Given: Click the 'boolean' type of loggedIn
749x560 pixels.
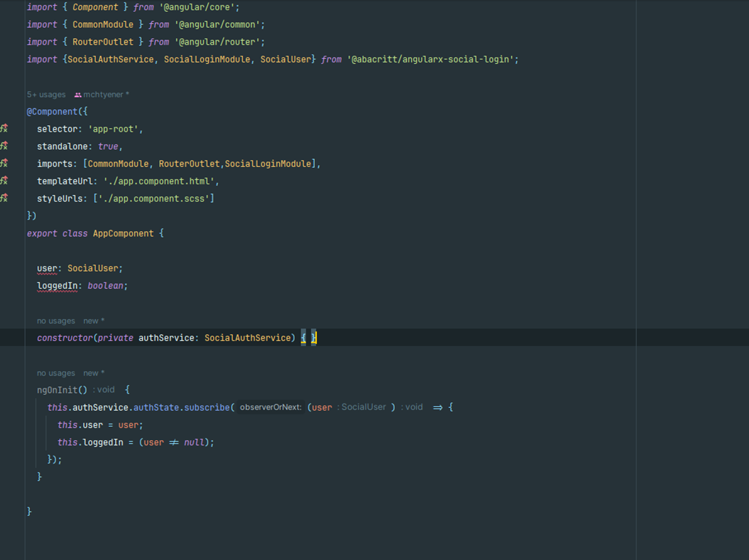Looking at the screenshot, I should [105, 286].
